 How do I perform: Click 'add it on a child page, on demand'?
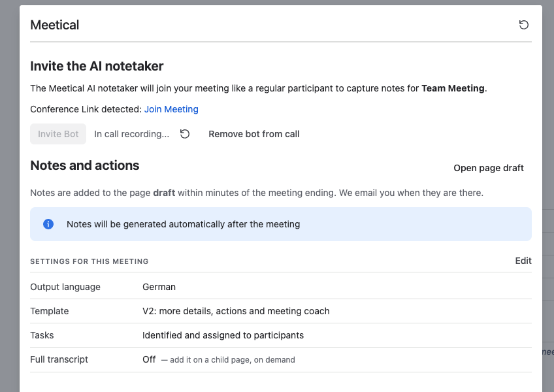point(232,360)
